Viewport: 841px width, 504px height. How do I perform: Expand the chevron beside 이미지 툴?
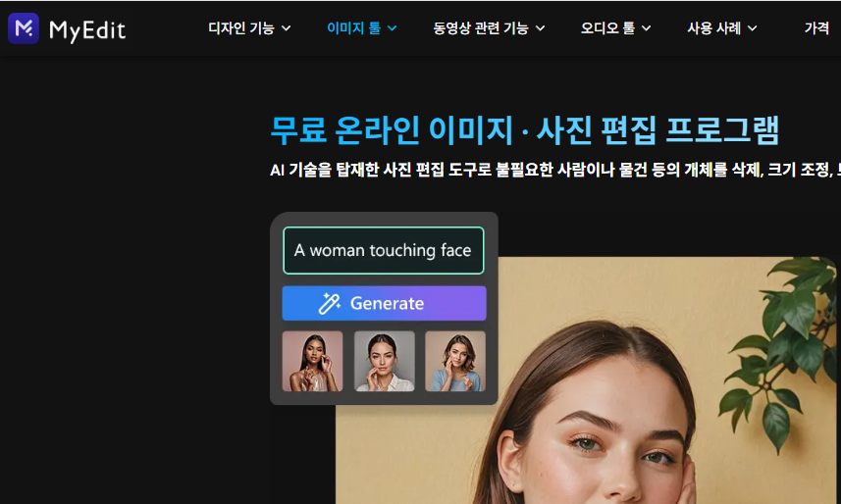[393, 28]
